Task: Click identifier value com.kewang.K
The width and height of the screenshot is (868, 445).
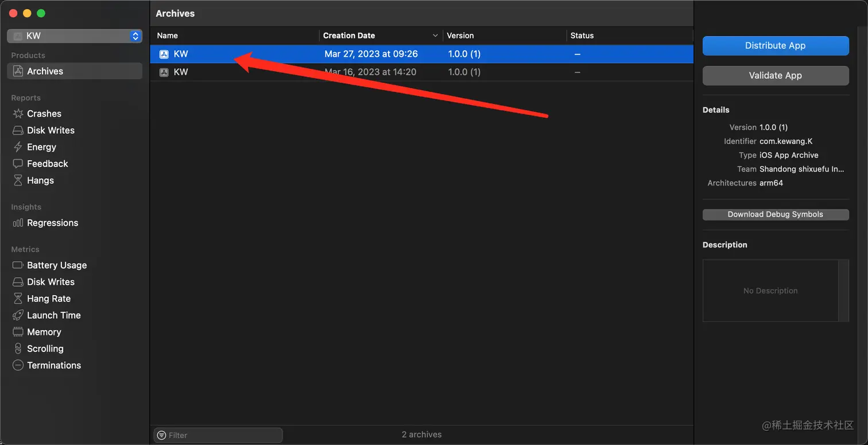Action: [x=786, y=141]
